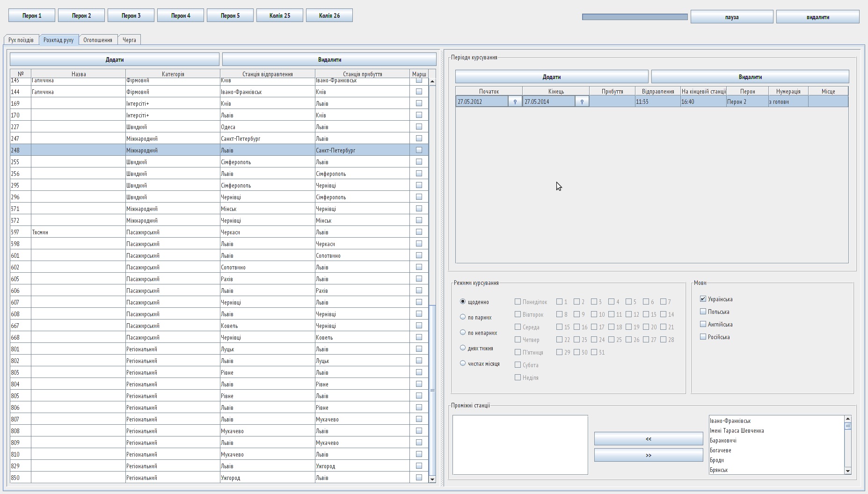The width and height of the screenshot is (868, 494).
Task: Click the Перон 3 platform button
Action: click(x=131, y=15)
